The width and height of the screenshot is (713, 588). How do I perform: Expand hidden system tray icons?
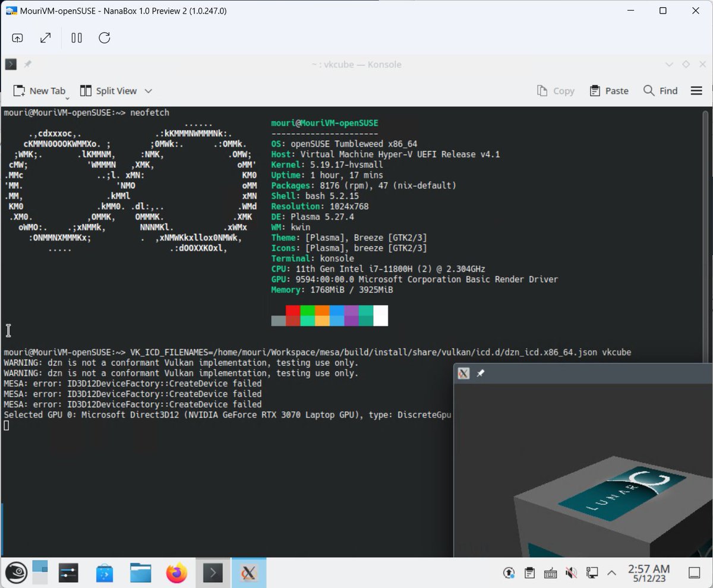611,572
